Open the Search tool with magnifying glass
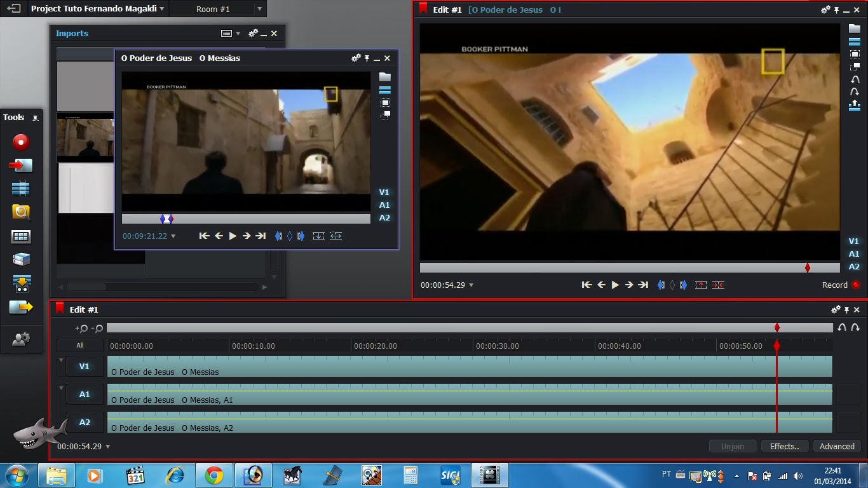Viewport: 868px width, 488px height. tap(21, 212)
